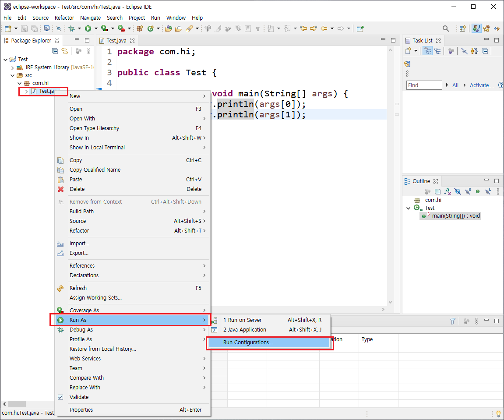
Task: Click the filter funnel in bottom panel
Action: 453,321
